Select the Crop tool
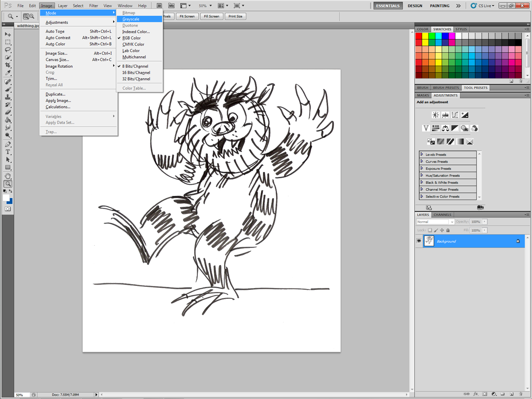 [8, 65]
